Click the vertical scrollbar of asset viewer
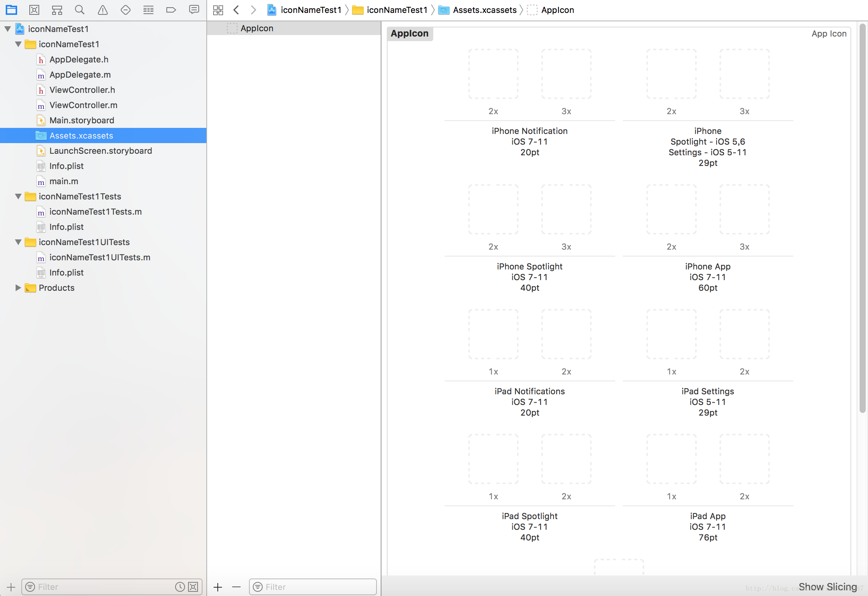 862,219
